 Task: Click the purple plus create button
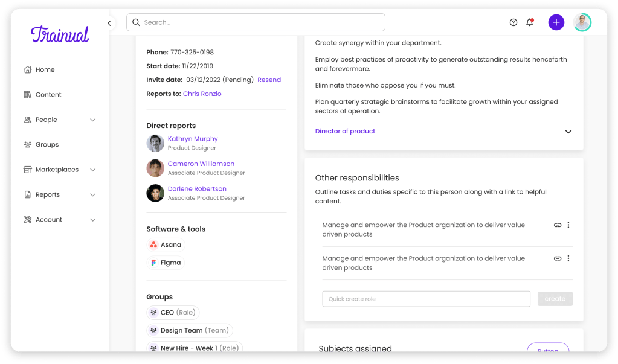click(x=556, y=22)
